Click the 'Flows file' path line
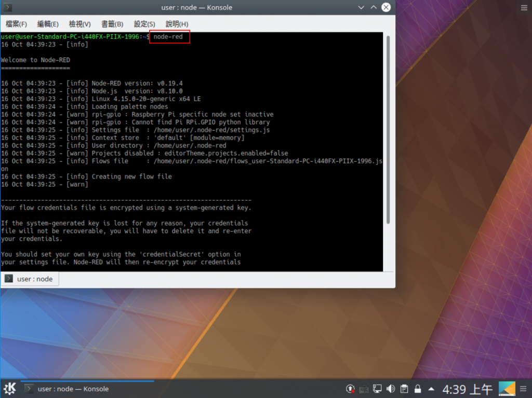This screenshot has width=532, height=398. [192, 161]
